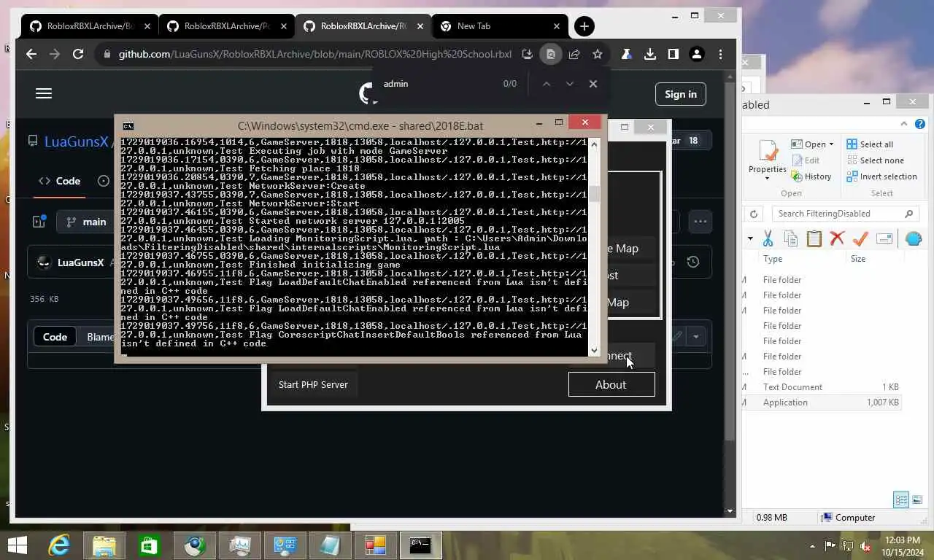Click the copy icon in Explorer toolbar
Viewport: 934px width, 560px height.
pyautogui.click(x=791, y=238)
